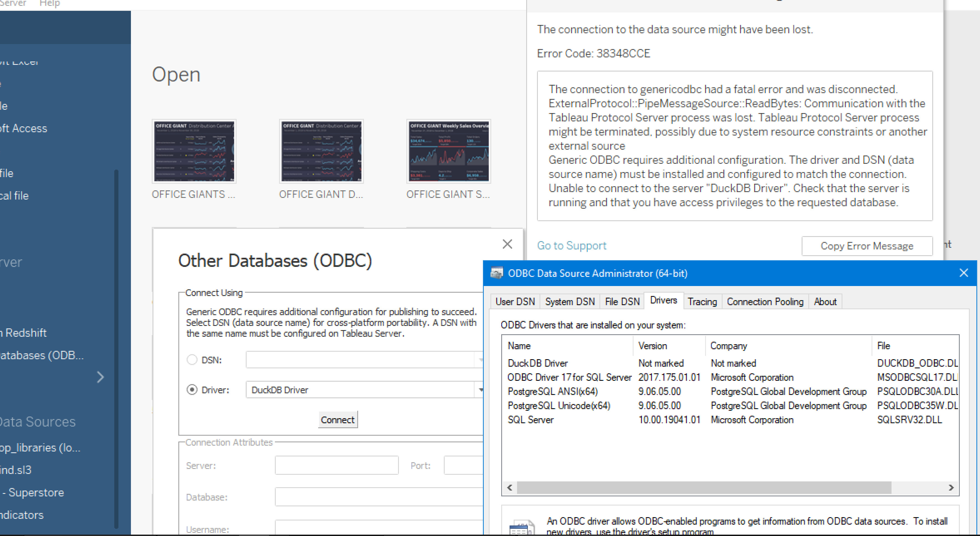980x536 pixels.
Task: Follow the Go to Support link
Action: 571,246
